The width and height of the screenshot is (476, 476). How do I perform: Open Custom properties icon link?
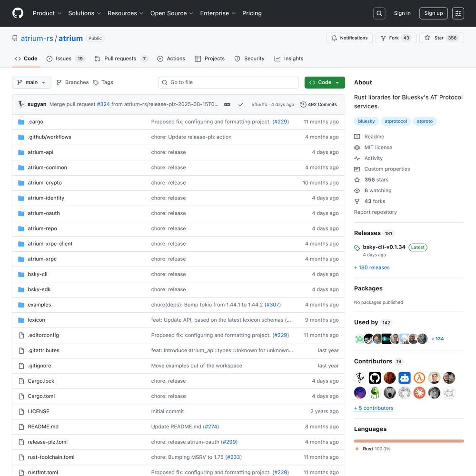(357, 169)
